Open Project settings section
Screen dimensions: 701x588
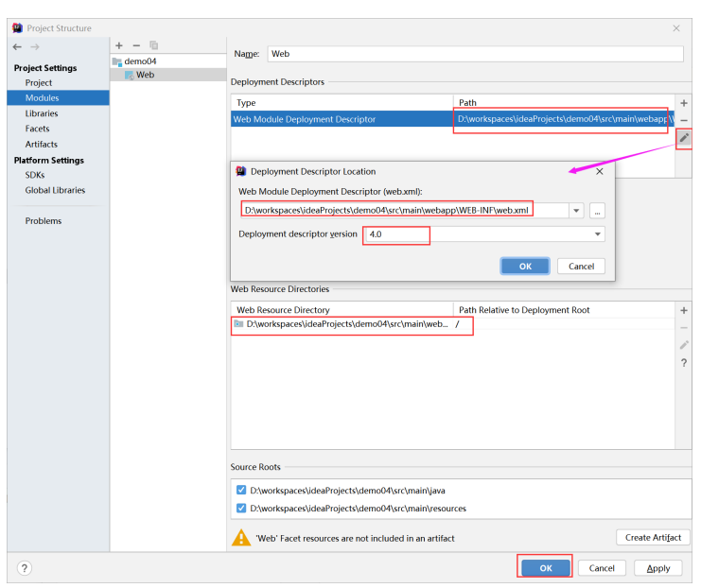(39, 82)
